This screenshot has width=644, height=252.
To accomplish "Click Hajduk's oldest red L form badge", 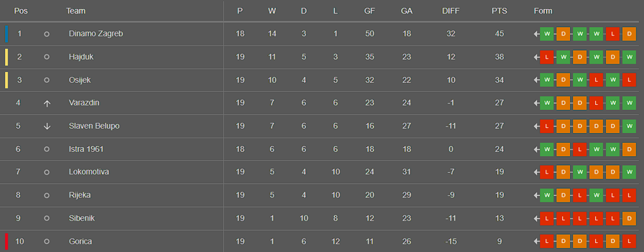I will click(x=547, y=57).
